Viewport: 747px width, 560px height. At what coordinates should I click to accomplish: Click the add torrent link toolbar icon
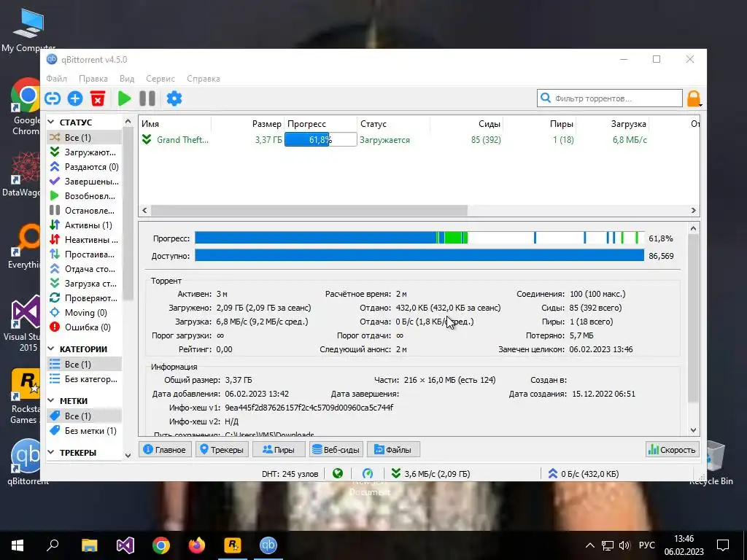(x=53, y=98)
